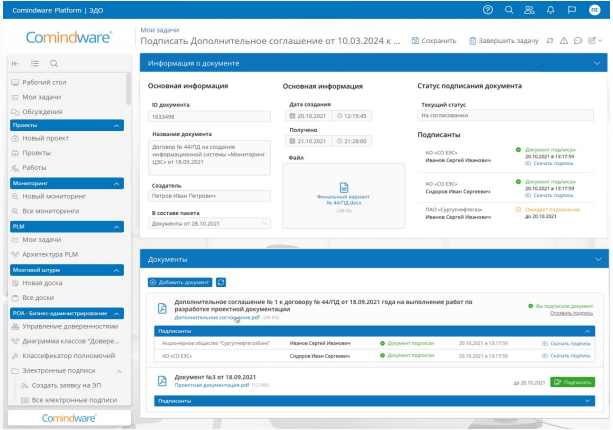
Task: Click the ID документа field
Action: [x=210, y=116]
